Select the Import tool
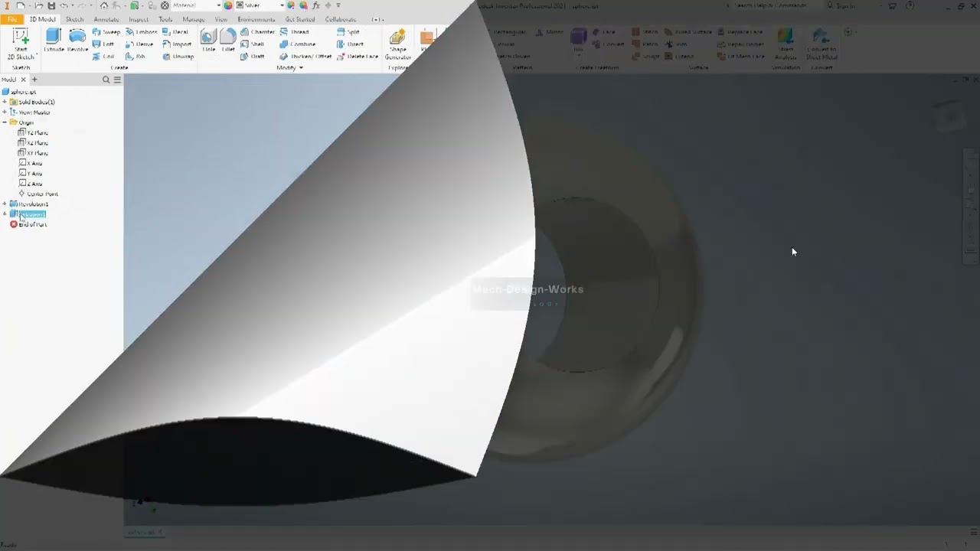The height and width of the screenshot is (551, 980). (177, 44)
